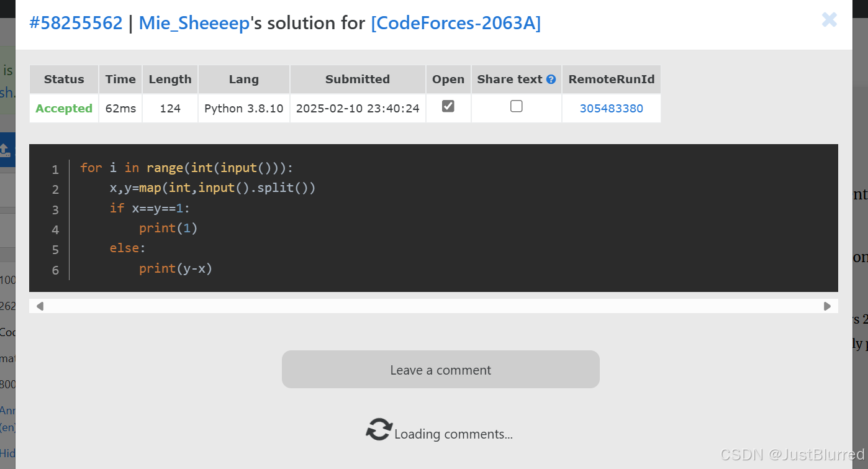
Task: Click the Length column header
Action: (170, 79)
